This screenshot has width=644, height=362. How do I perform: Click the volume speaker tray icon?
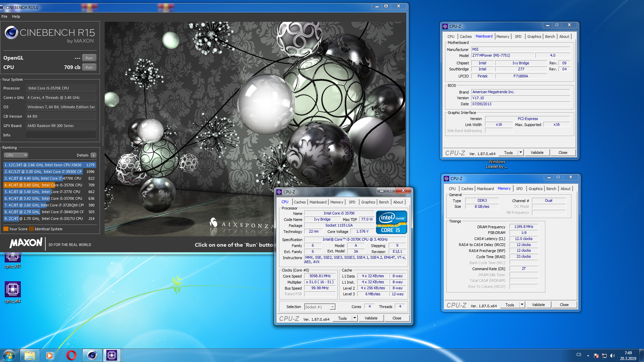[x=612, y=356]
